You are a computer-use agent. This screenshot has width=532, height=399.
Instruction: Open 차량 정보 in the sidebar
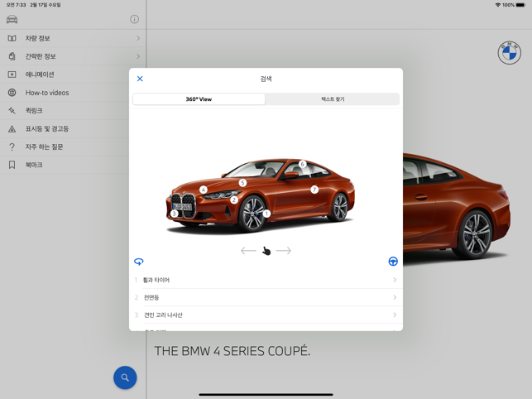pyautogui.click(x=73, y=38)
